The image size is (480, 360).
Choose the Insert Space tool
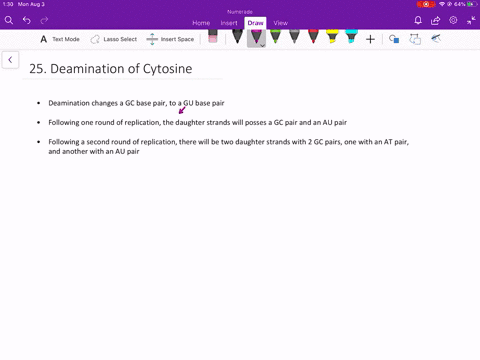coord(170,39)
